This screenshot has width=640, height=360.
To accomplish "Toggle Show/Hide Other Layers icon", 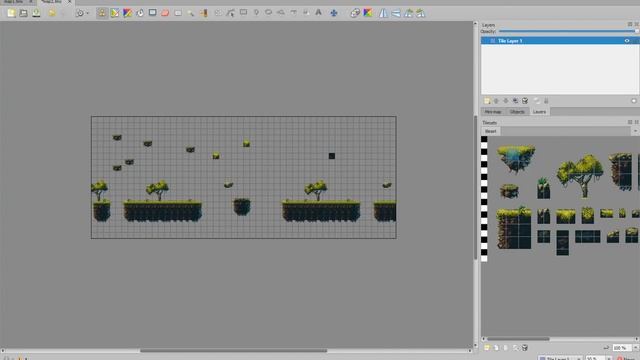I will pyautogui.click(x=537, y=101).
